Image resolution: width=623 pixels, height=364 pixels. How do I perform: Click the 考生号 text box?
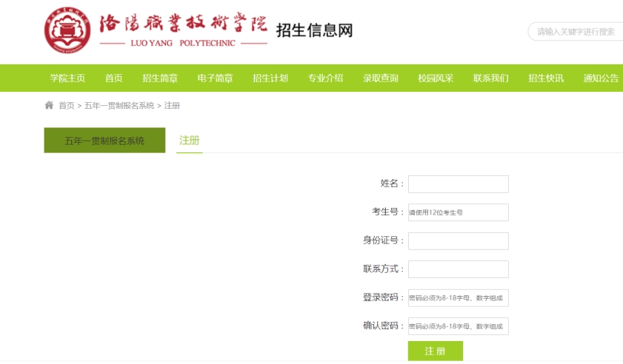pyautogui.click(x=458, y=212)
